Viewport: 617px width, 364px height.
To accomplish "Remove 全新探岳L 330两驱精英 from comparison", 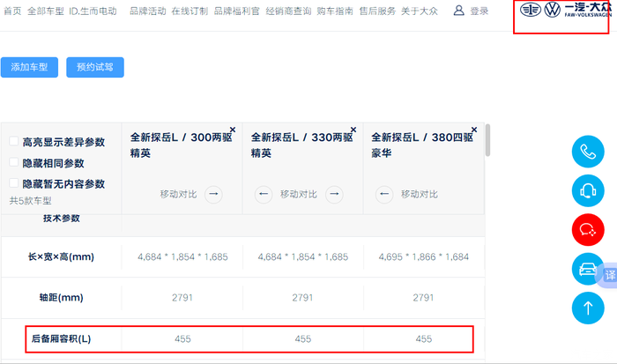I will [x=353, y=129].
